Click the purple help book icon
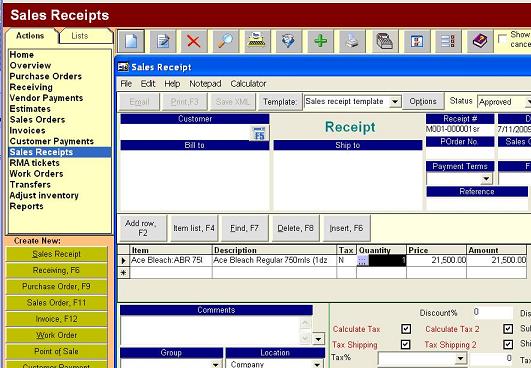The width and height of the screenshot is (531, 368). pos(480,41)
